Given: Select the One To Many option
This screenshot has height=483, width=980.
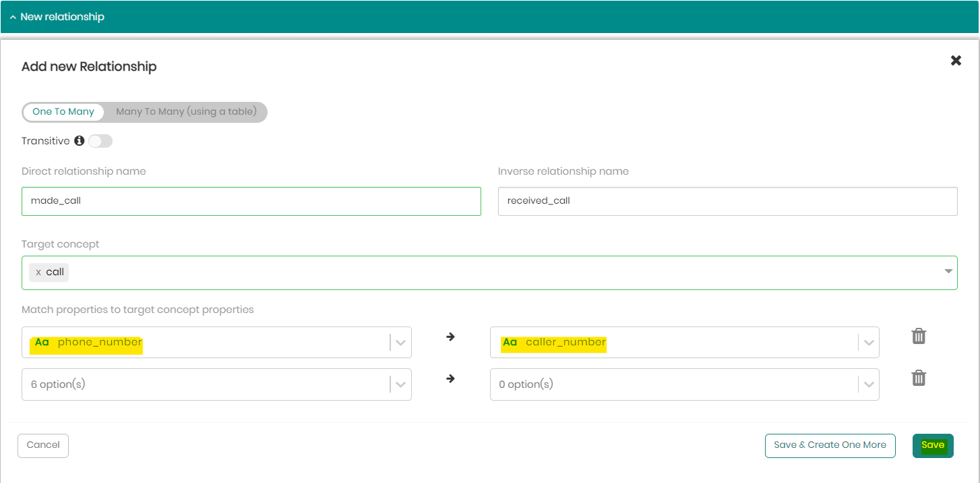Looking at the screenshot, I should [x=63, y=112].
